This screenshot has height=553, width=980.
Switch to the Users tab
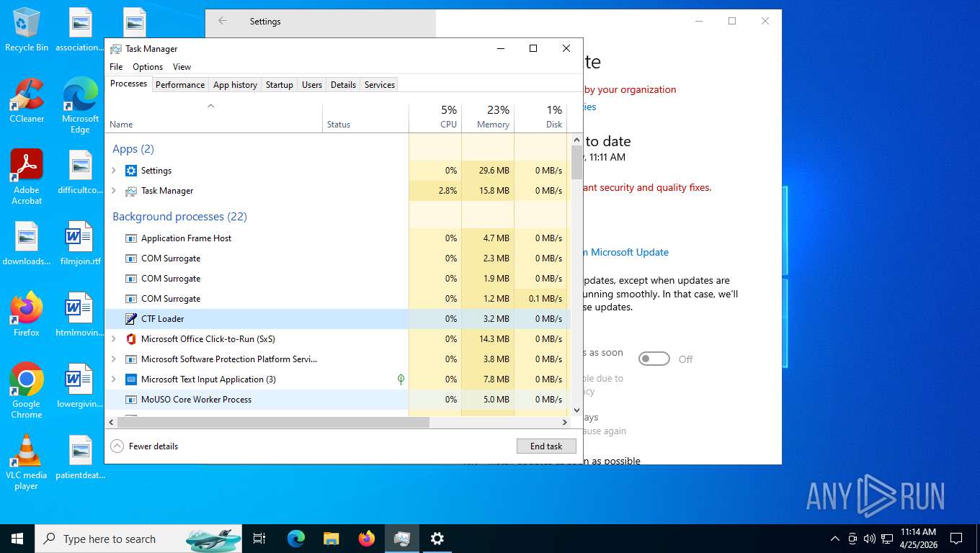point(312,85)
